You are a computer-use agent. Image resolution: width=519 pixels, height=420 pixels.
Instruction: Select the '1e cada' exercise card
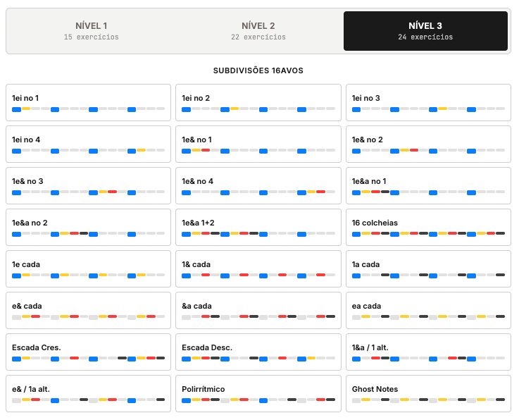(88, 269)
